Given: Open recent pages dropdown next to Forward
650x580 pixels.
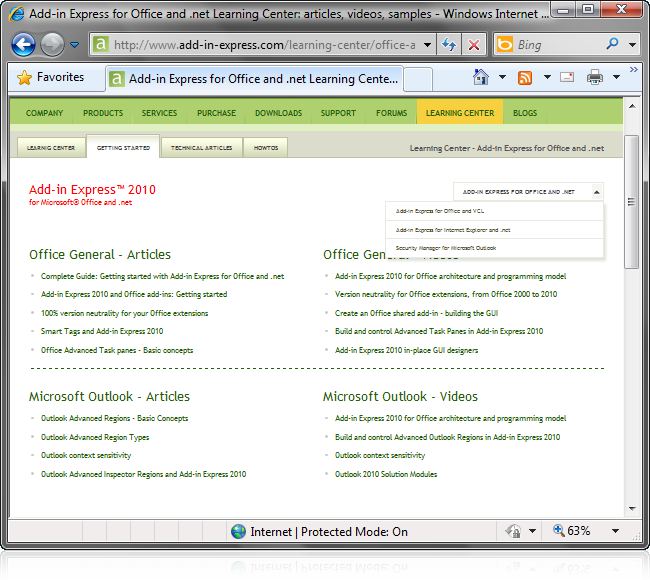Looking at the screenshot, I should click(x=75, y=44).
